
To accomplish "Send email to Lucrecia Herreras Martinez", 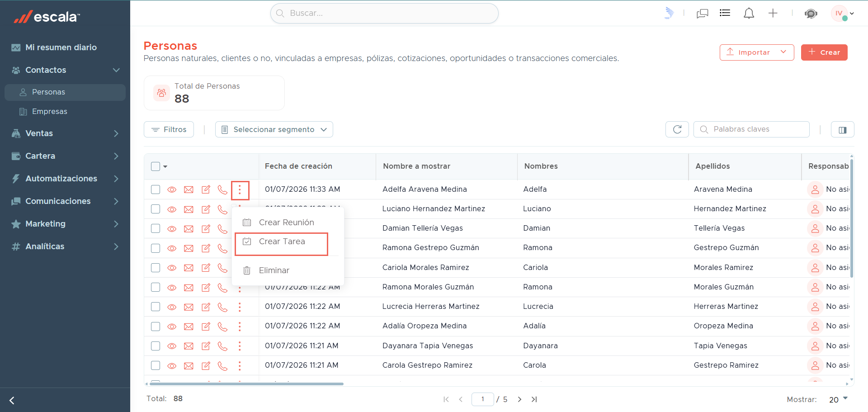I will point(189,307).
